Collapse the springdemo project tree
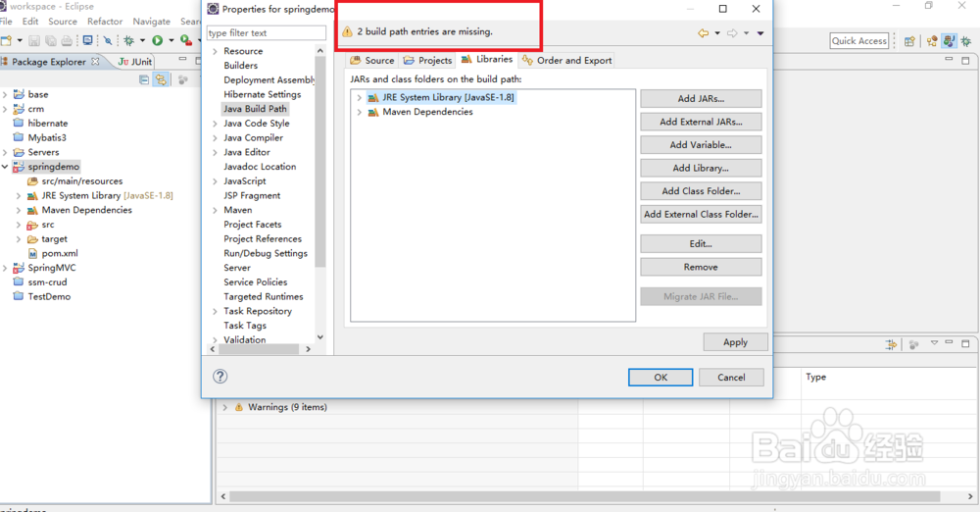 5,167
